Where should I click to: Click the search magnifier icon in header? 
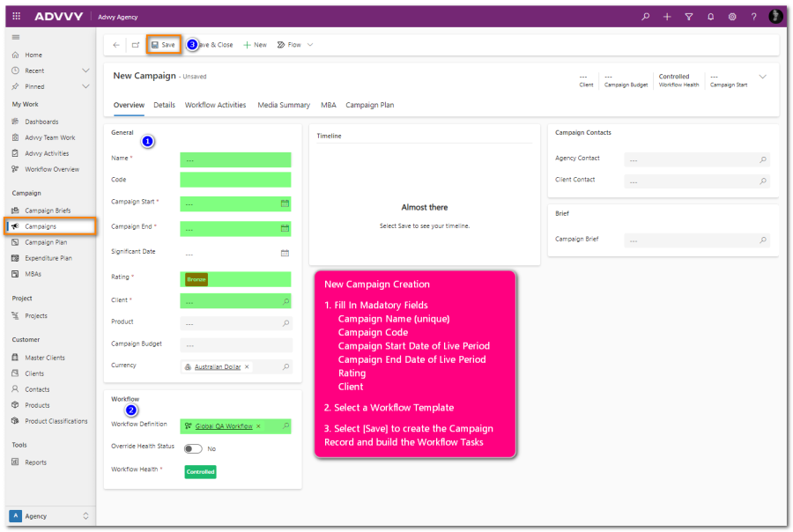pyautogui.click(x=645, y=17)
